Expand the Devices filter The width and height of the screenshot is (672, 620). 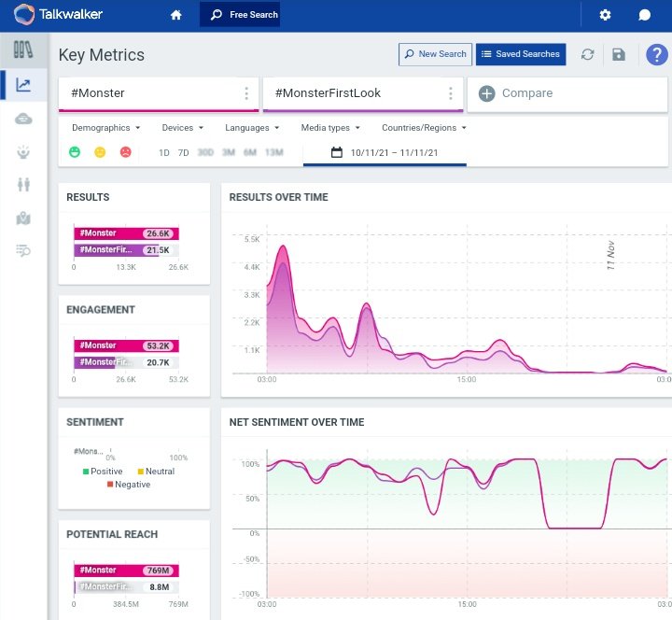pyautogui.click(x=183, y=128)
